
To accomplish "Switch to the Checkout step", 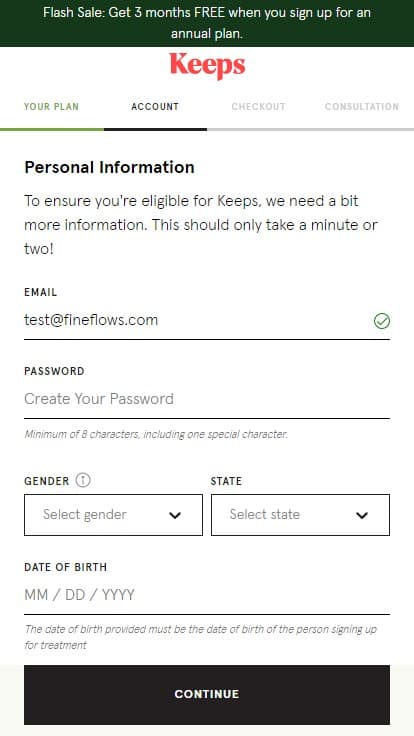I will [x=259, y=107].
